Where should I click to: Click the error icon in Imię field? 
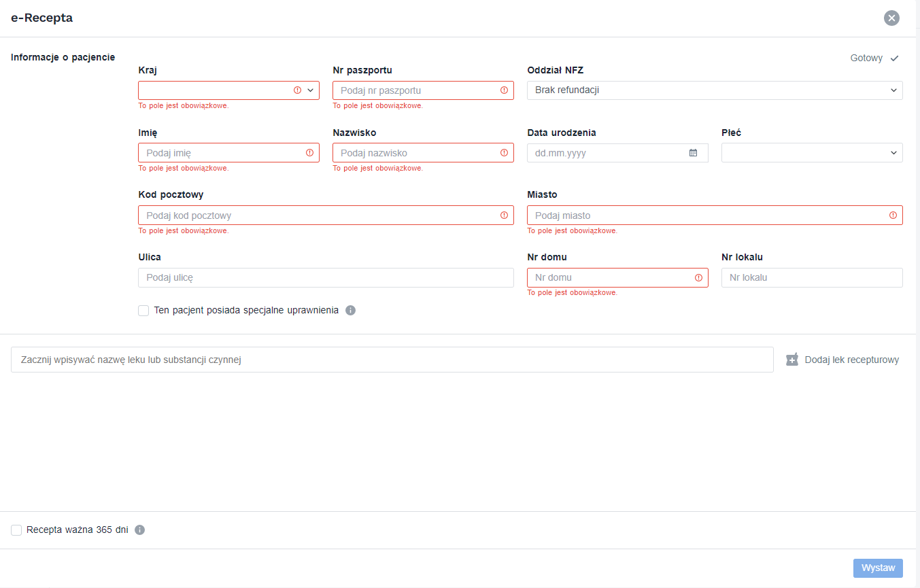(309, 152)
